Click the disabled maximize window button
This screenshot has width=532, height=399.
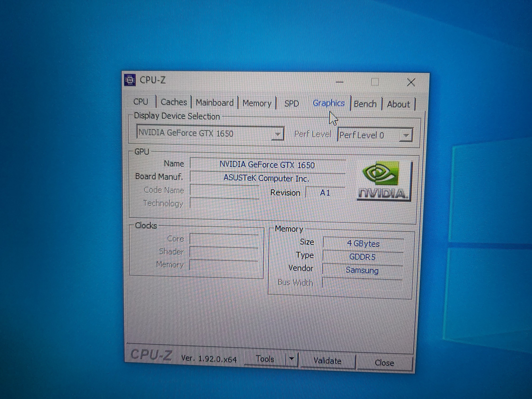coord(375,82)
